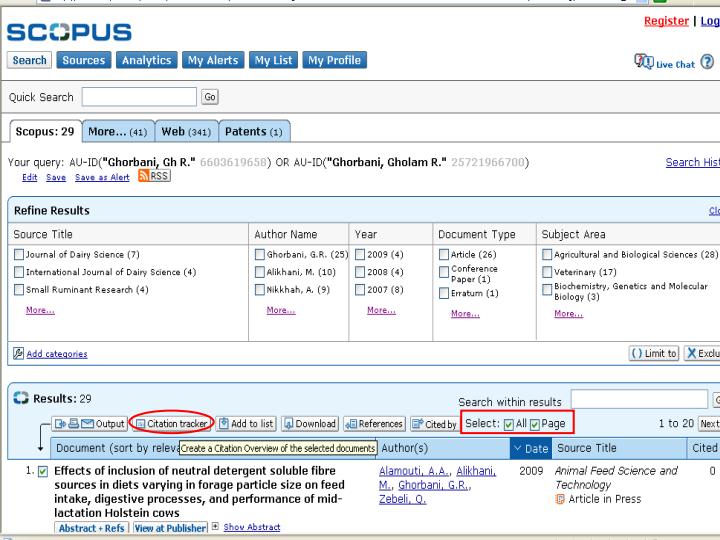Viewport: 720px width, 540px height.
Task: Check Agricultural and Biological Sciences
Action: tap(547, 254)
